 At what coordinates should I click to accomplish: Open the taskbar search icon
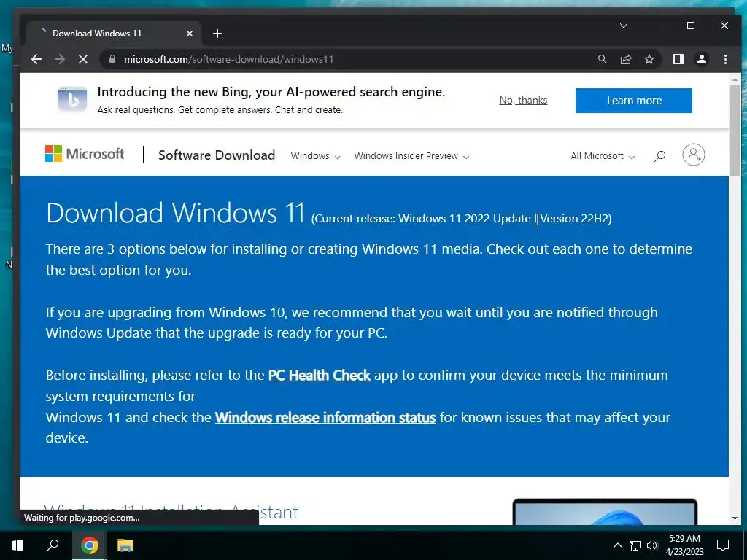53,545
